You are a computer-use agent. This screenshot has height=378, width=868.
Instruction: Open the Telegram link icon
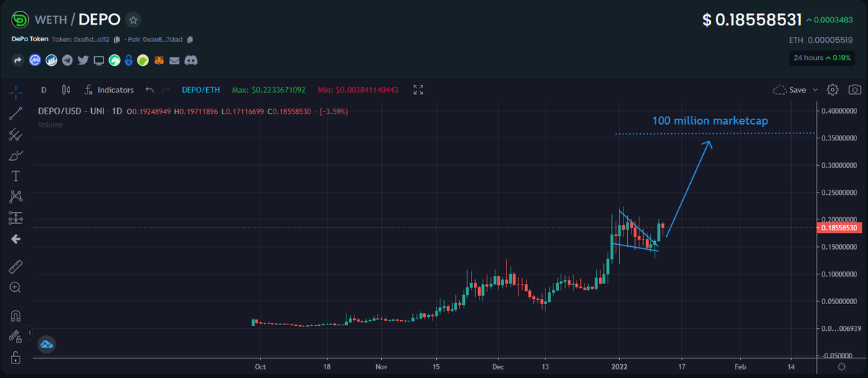[67, 61]
